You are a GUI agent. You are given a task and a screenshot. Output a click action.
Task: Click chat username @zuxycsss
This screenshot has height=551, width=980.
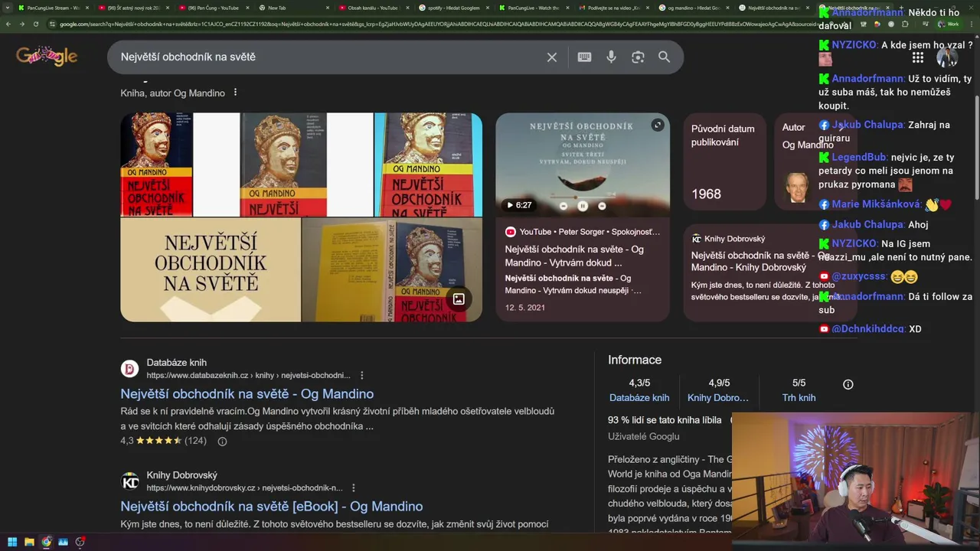click(x=859, y=276)
